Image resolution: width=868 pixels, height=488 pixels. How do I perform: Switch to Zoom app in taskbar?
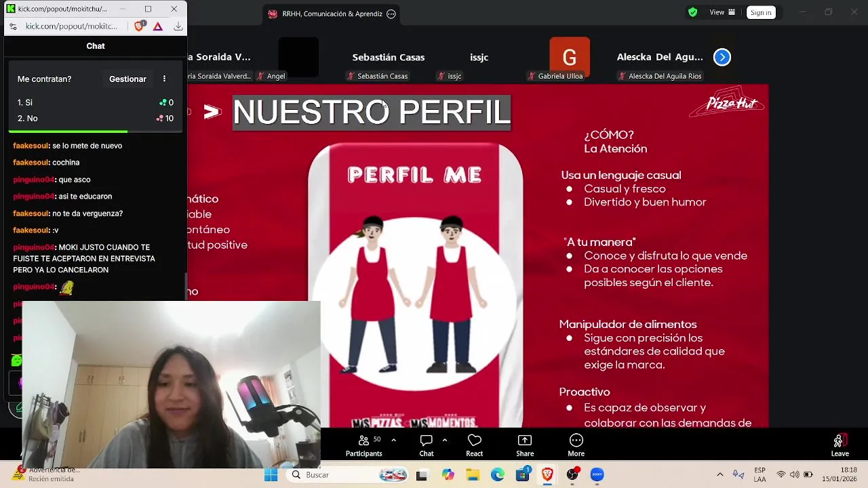(597, 474)
